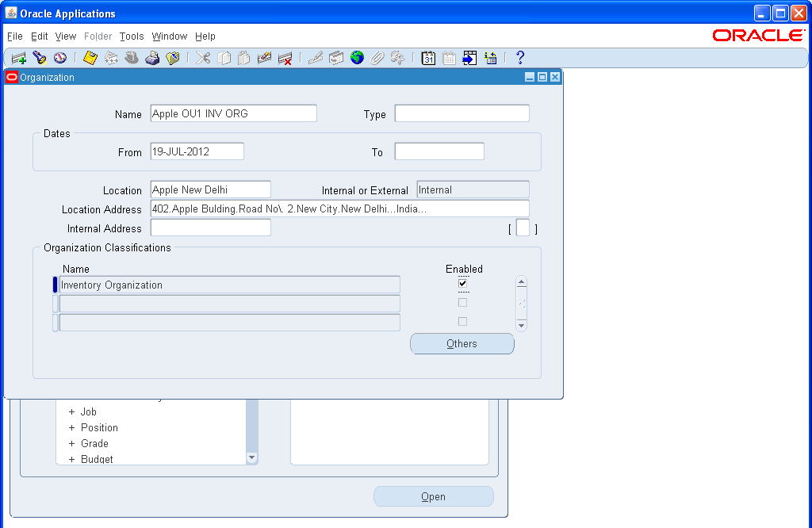Click the bracketed descriptive flexfield box

(x=523, y=228)
